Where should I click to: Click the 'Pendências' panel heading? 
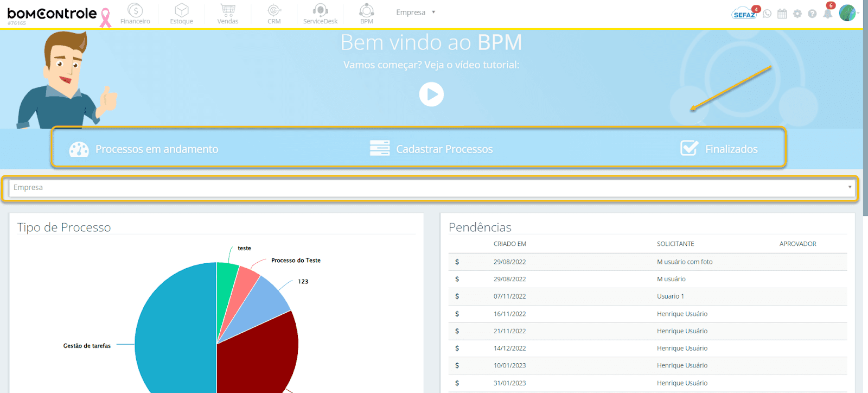(x=480, y=227)
